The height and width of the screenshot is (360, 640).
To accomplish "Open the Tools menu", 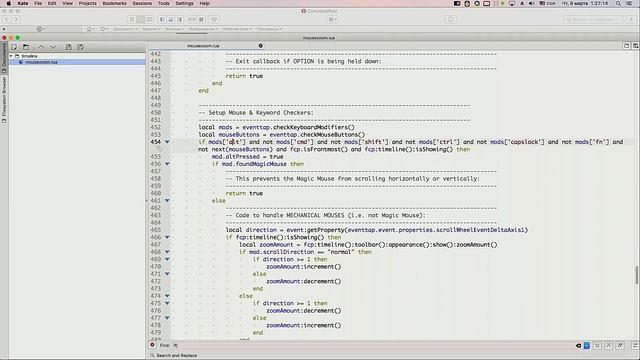I will coord(164,3).
